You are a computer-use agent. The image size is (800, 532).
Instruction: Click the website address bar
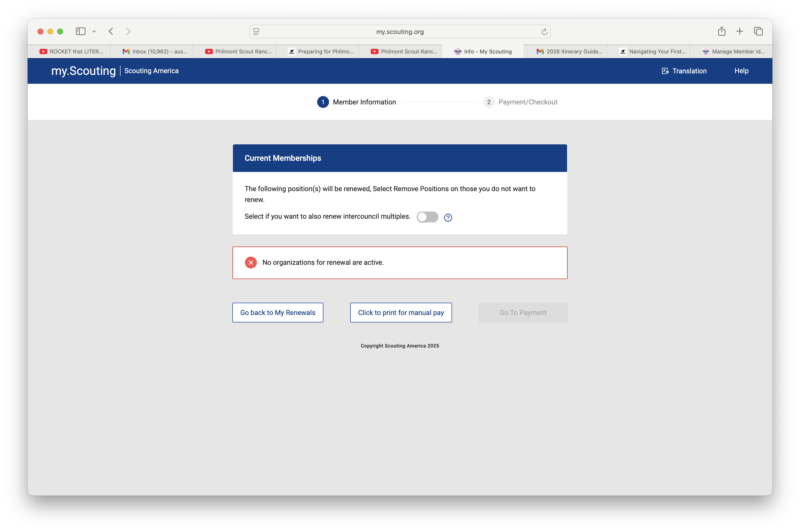tap(400, 31)
